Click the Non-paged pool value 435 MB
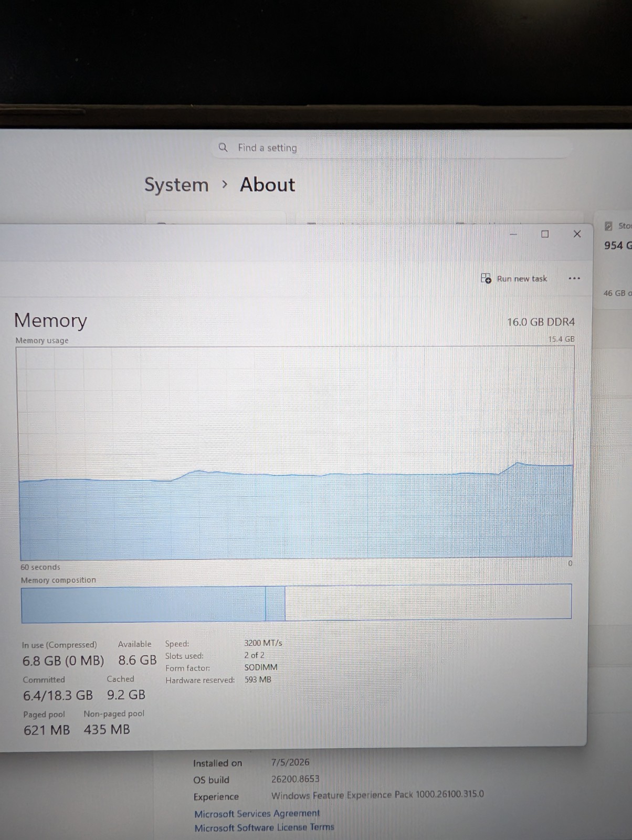This screenshot has height=840, width=632. 107,729
